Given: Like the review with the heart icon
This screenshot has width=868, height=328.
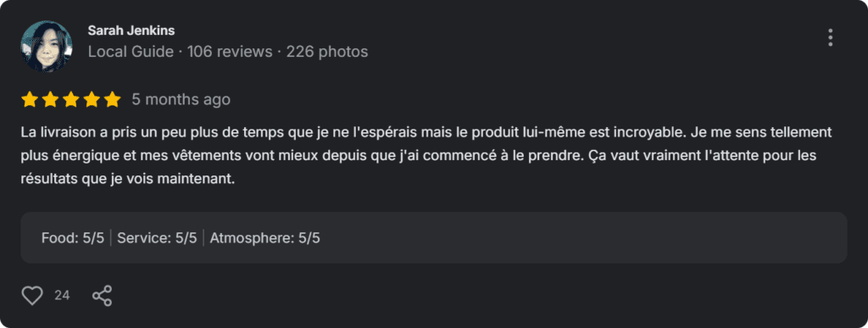Looking at the screenshot, I should [x=32, y=295].
